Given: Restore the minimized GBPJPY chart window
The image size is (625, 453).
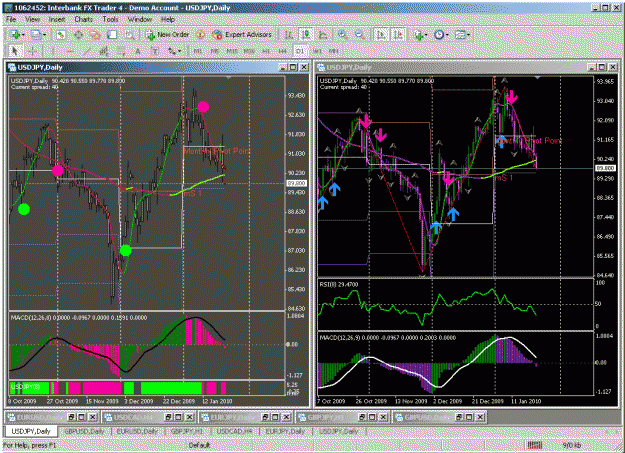Looking at the screenshot, I should click(362, 417).
